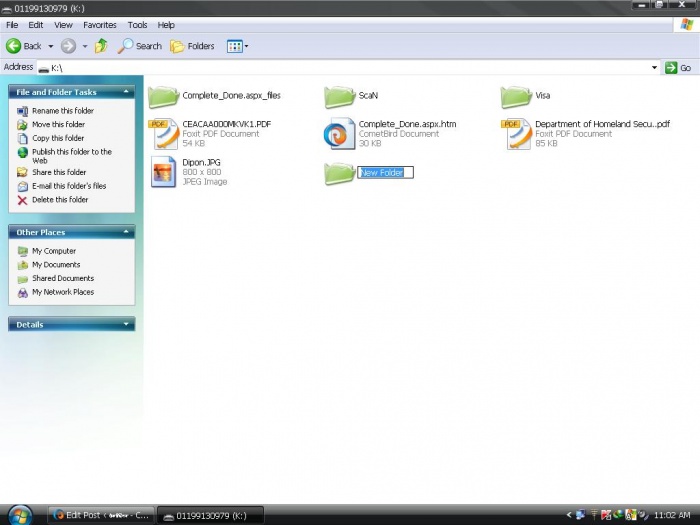Click the Windows Start orb
Image resolution: width=700 pixels, height=525 pixels.
point(20,515)
